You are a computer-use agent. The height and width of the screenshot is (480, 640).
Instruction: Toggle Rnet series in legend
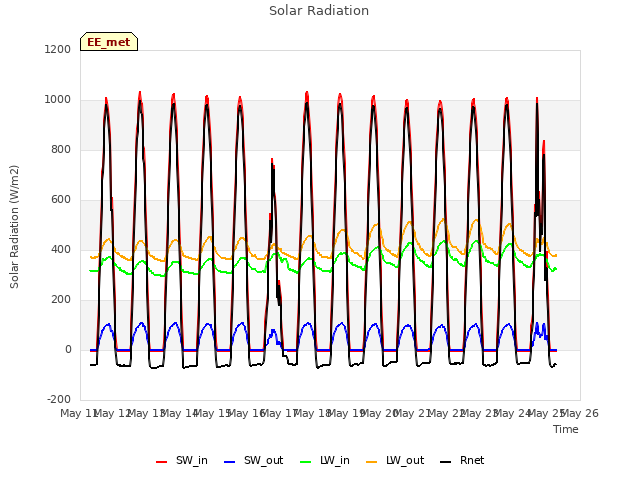[462, 461]
